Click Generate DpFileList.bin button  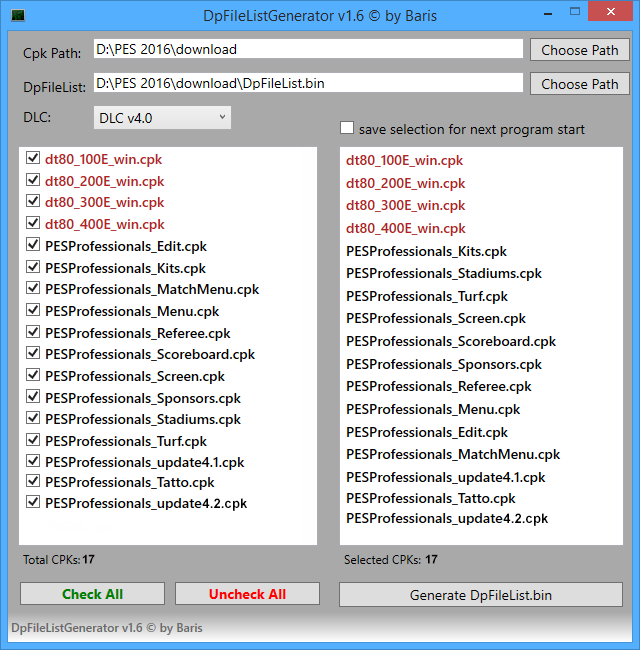[x=481, y=595]
